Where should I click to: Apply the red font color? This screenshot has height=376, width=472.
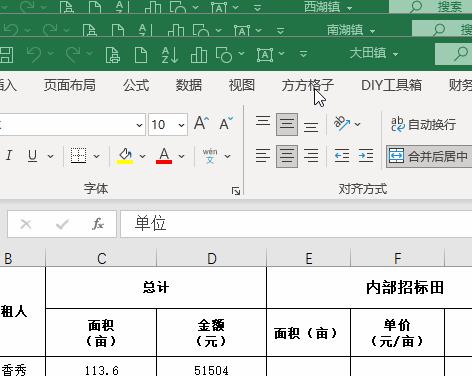(x=164, y=156)
